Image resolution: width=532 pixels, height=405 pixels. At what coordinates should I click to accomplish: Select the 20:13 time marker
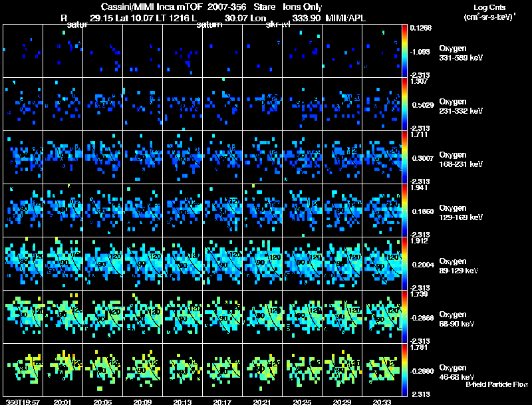pos(182,402)
